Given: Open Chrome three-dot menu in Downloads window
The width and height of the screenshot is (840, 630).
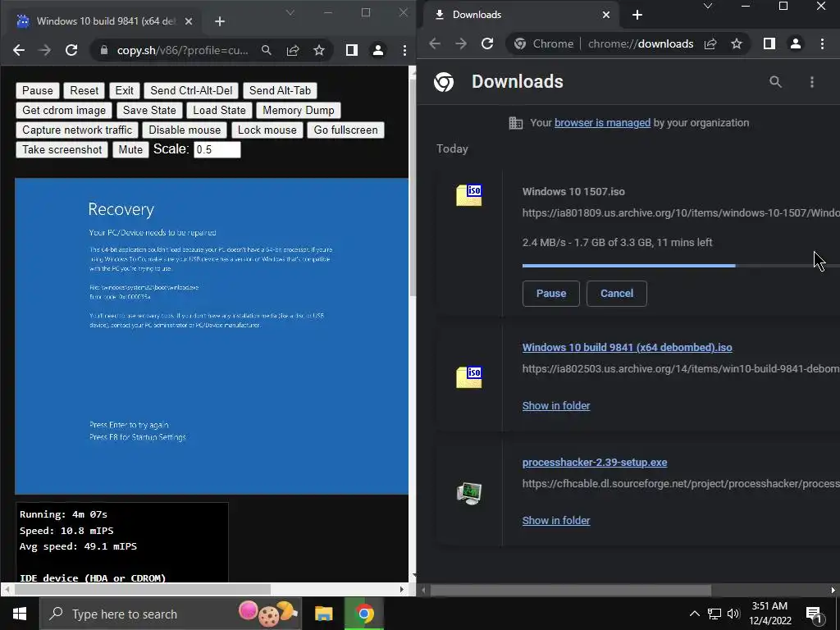Looking at the screenshot, I should pyautogui.click(x=822, y=44).
